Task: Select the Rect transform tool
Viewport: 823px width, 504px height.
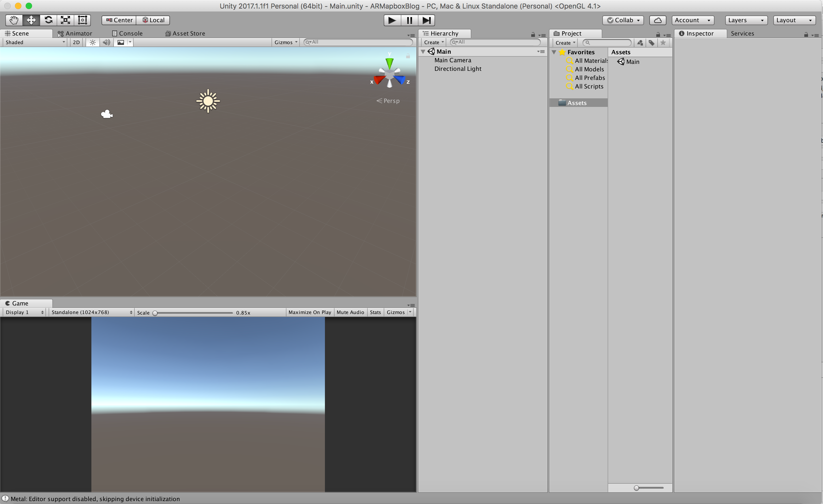Action: click(83, 20)
